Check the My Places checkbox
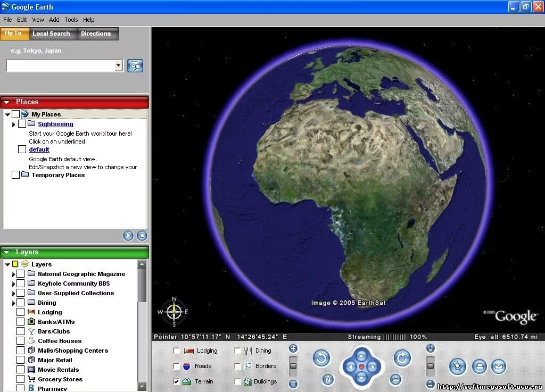 pyautogui.click(x=15, y=114)
